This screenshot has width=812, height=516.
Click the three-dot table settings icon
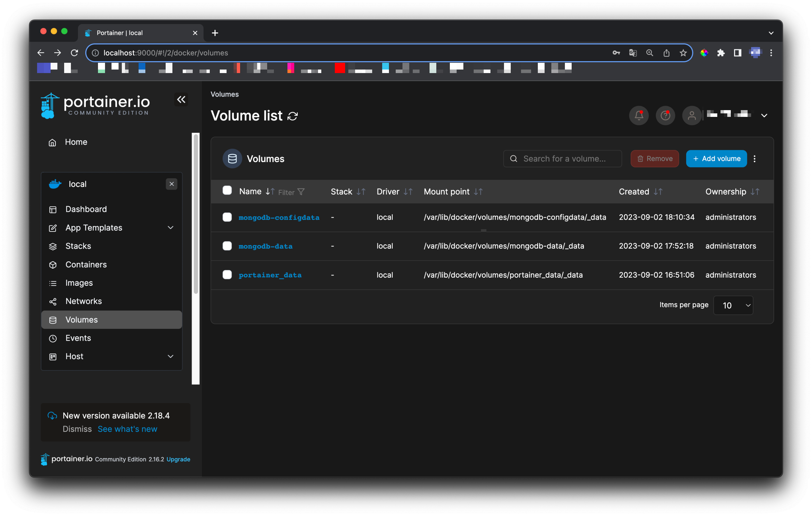pyautogui.click(x=754, y=159)
